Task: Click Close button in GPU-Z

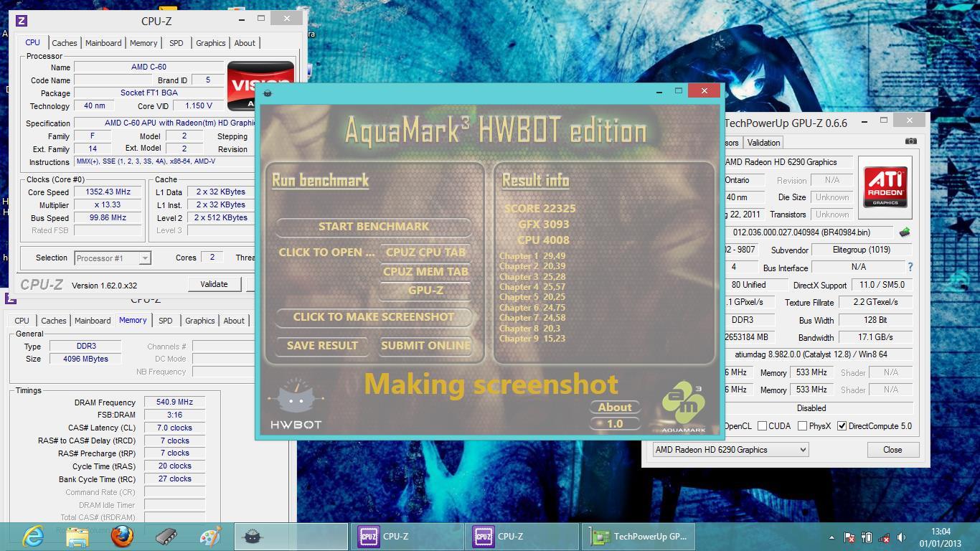Action: click(x=892, y=450)
